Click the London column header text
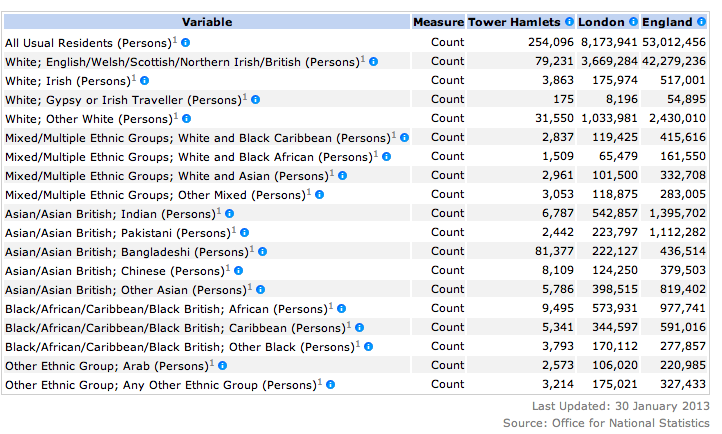722x434 pixels. 601,22
